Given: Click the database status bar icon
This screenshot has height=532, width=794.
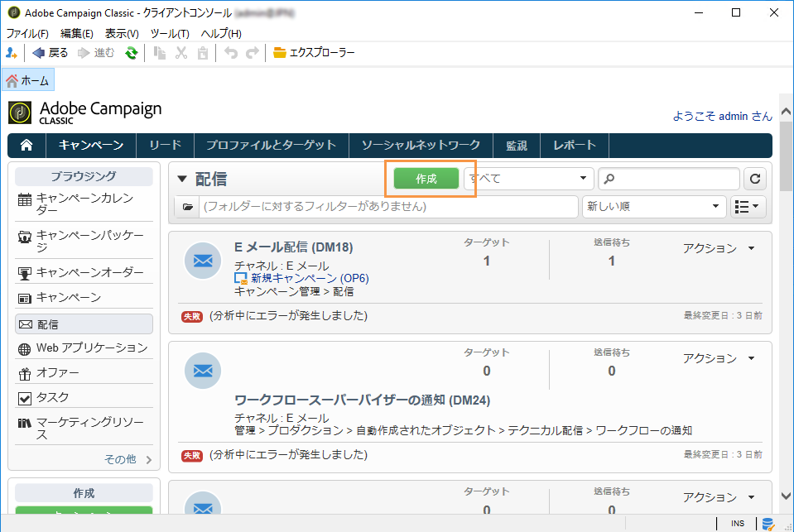Looking at the screenshot, I should (768, 524).
